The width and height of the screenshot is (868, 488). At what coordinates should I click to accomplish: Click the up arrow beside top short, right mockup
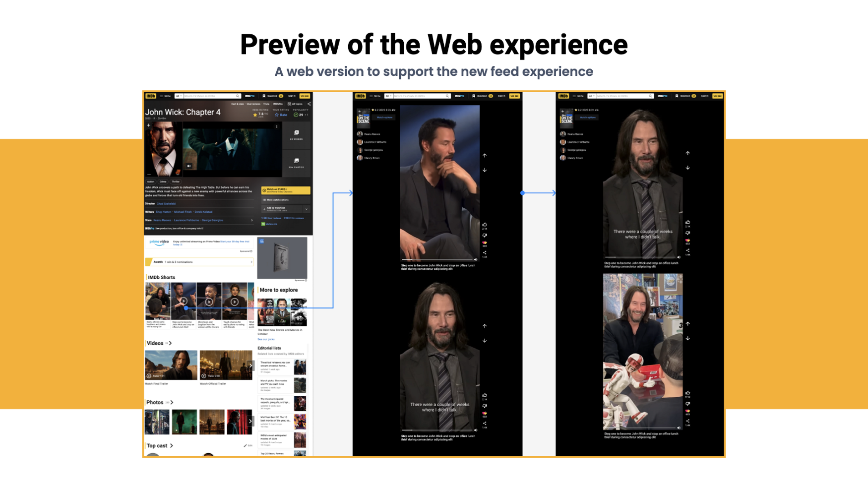tap(687, 153)
